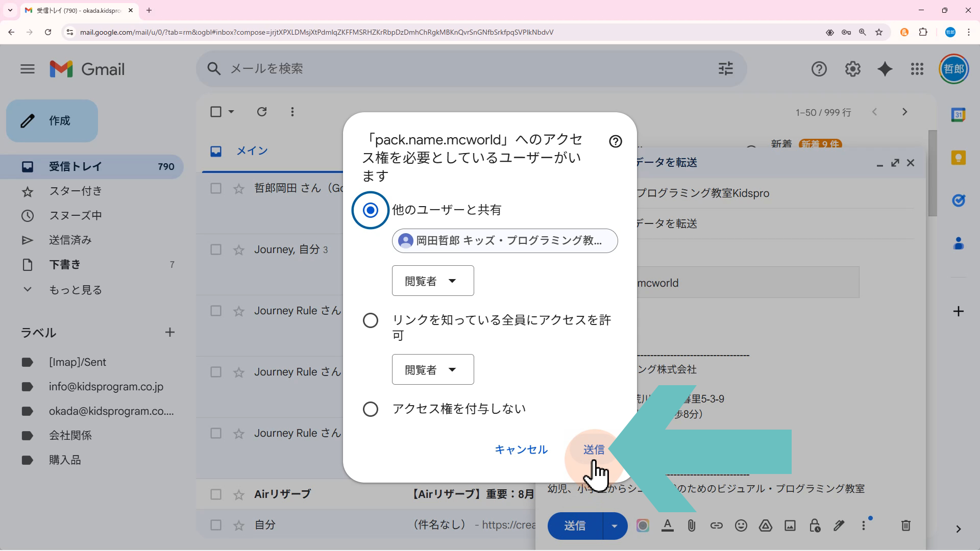Select アクセス権を付与しない radio option
This screenshot has width=980, height=551.
(371, 409)
